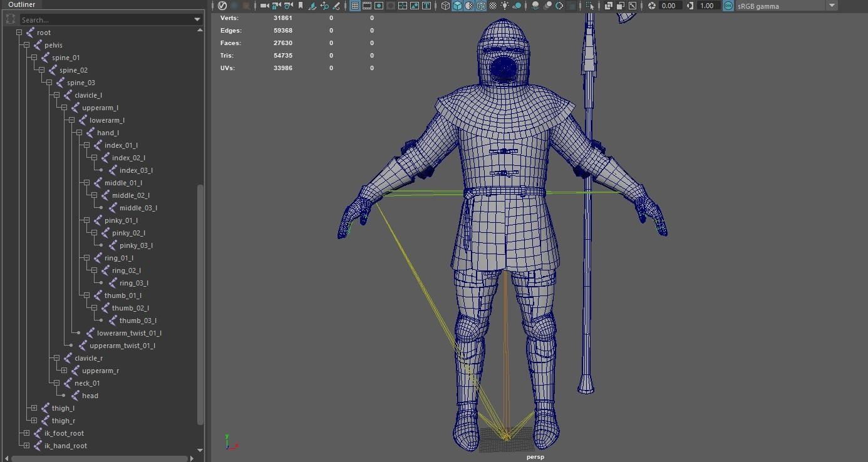Click the Exposure reset icon
This screenshot has height=462, width=868.
(x=651, y=6)
